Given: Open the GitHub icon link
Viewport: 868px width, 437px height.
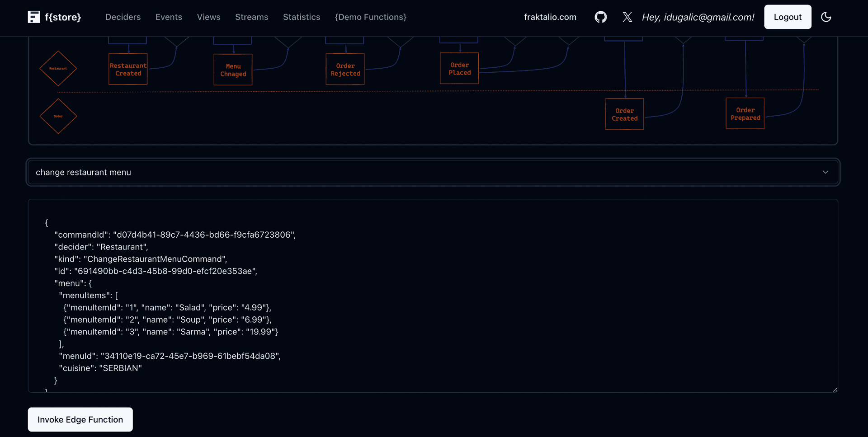Looking at the screenshot, I should [x=600, y=17].
